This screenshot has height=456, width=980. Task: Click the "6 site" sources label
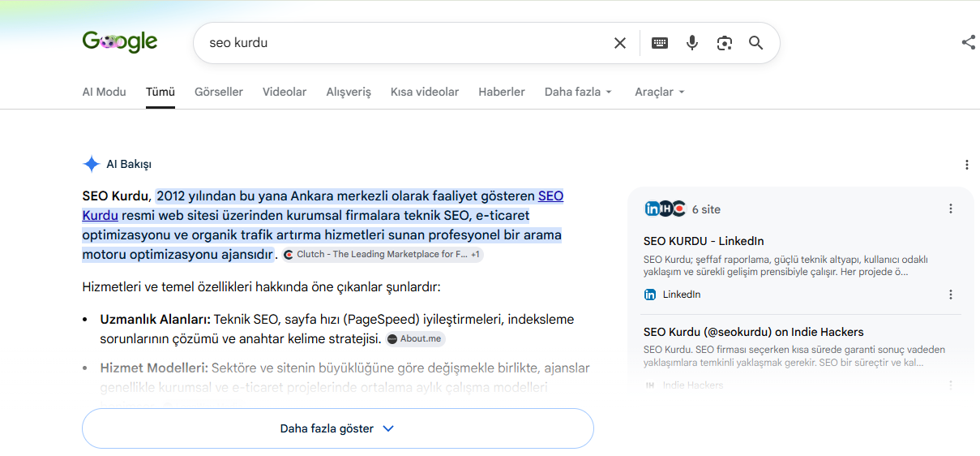pos(706,209)
